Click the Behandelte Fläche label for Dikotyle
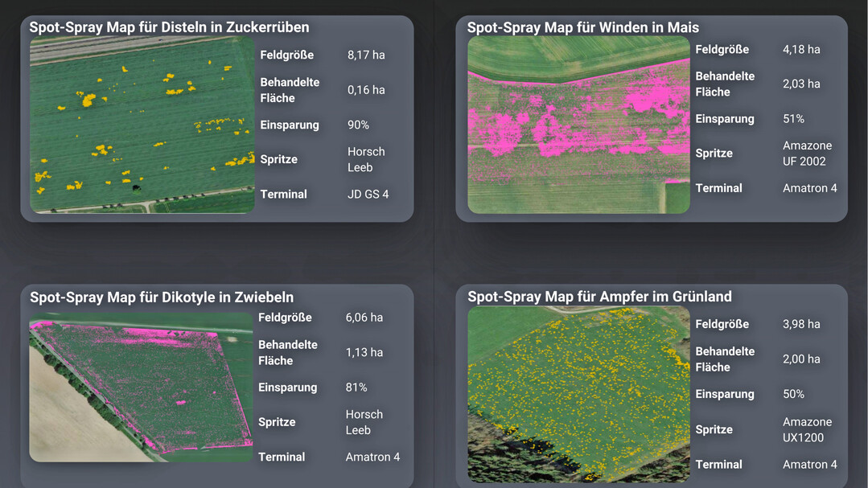The height and width of the screenshot is (488, 868). pos(288,352)
